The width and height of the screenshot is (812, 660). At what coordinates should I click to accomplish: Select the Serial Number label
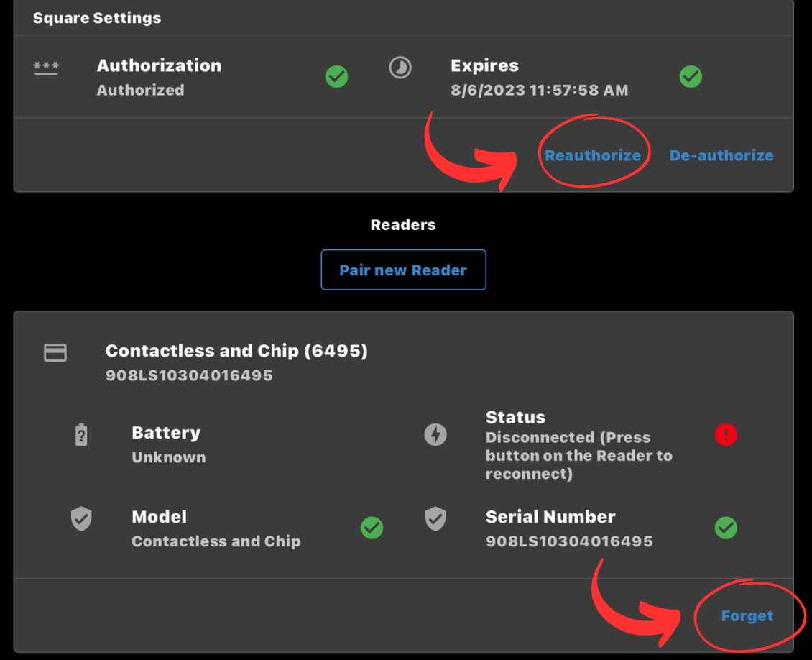(x=550, y=517)
